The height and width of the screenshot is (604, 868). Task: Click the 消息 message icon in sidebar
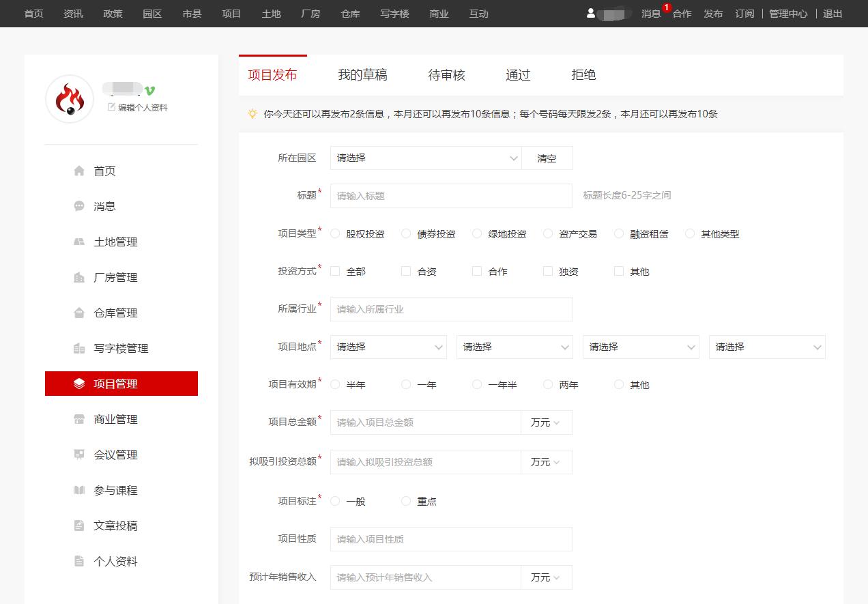(78, 206)
